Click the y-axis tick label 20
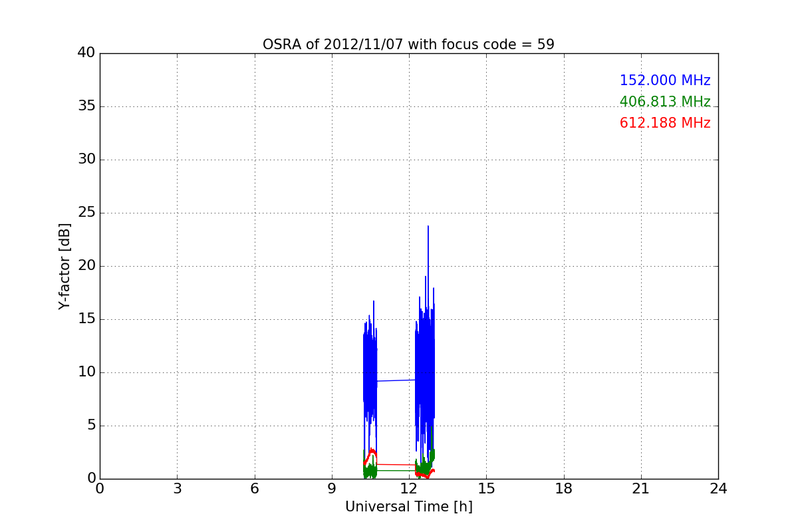The height and width of the screenshot is (532, 798). [86, 266]
